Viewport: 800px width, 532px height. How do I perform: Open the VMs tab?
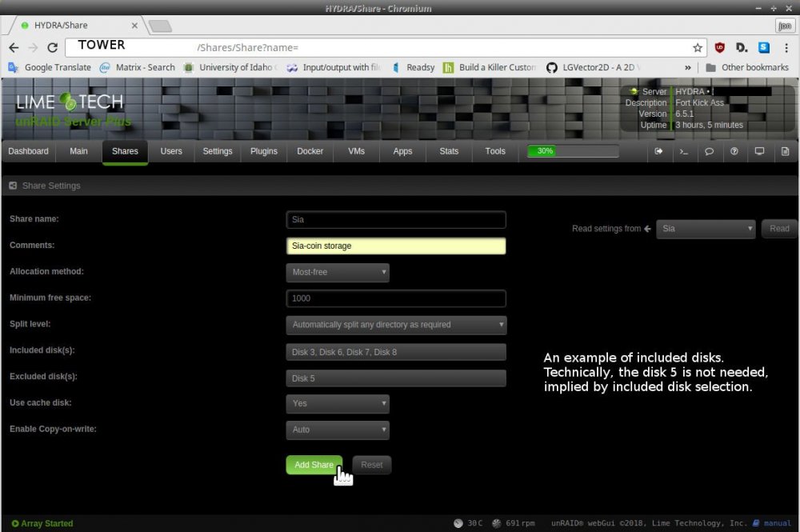tap(356, 151)
